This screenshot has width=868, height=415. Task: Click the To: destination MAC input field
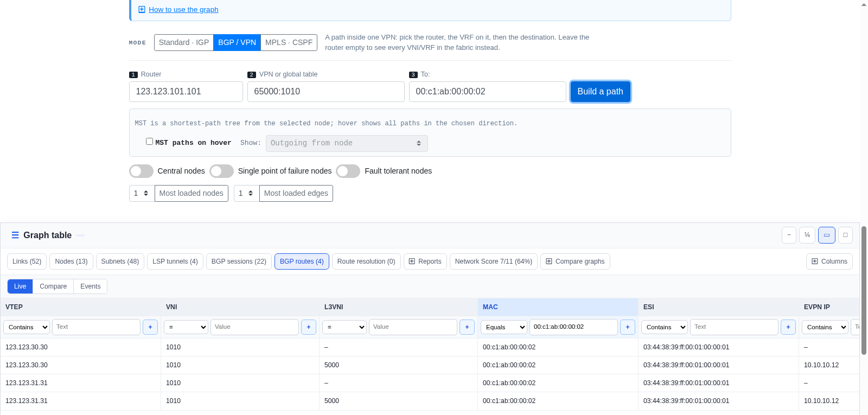(x=488, y=92)
